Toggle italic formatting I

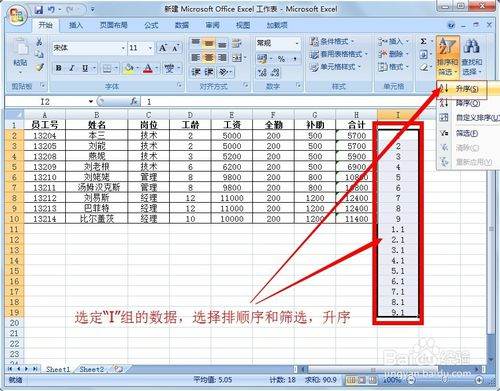(72, 68)
